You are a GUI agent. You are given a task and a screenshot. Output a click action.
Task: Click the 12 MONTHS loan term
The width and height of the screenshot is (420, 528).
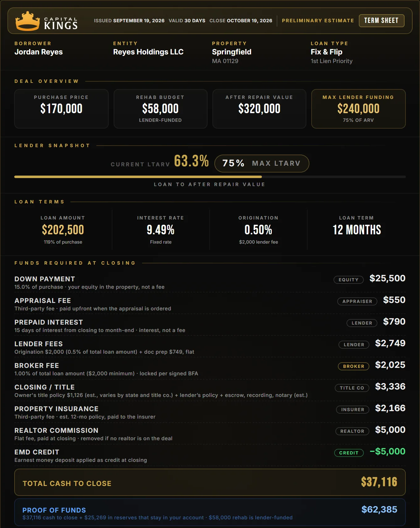coord(357,230)
